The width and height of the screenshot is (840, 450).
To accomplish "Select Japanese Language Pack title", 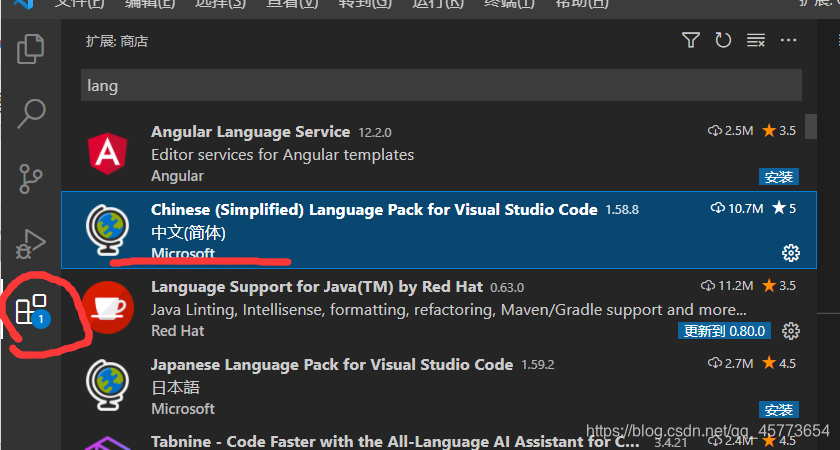I will pos(332,365).
